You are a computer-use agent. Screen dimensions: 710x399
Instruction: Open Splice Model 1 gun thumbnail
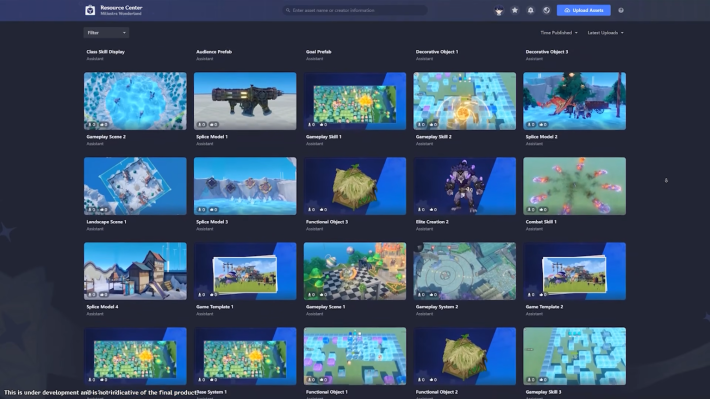(x=245, y=101)
